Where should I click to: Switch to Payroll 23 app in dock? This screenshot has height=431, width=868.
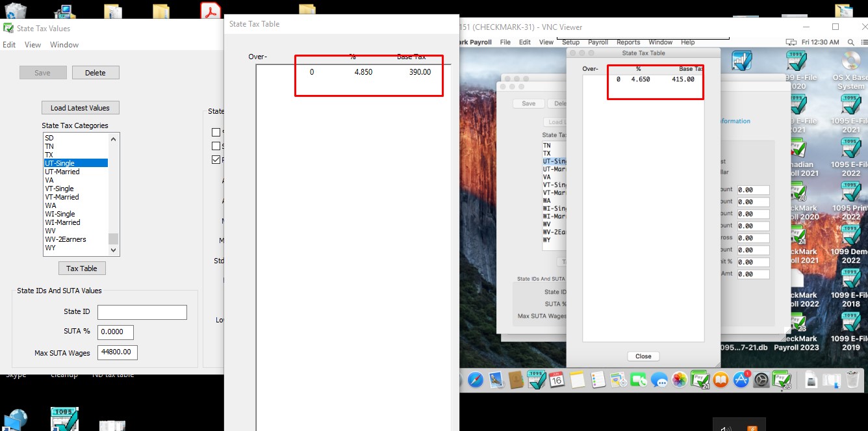click(x=782, y=380)
